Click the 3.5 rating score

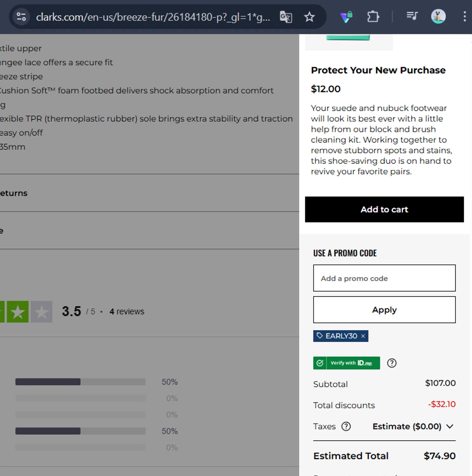tap(71, 311)
